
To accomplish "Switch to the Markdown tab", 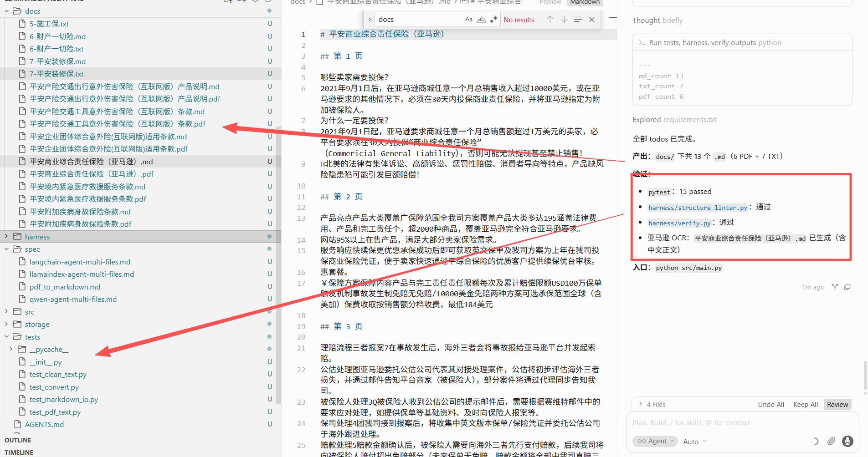I will pyautogui.click(x=585, y=2).
